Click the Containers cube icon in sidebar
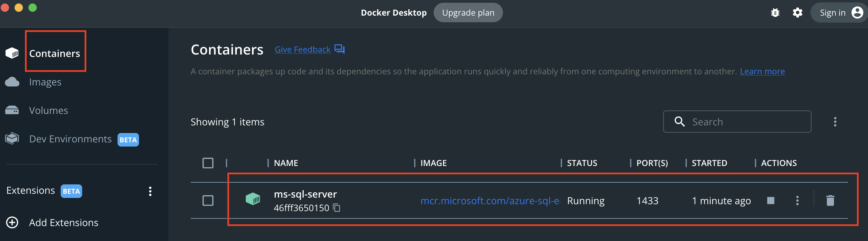This screenshot has height=241, width=868. pos(12,53)
